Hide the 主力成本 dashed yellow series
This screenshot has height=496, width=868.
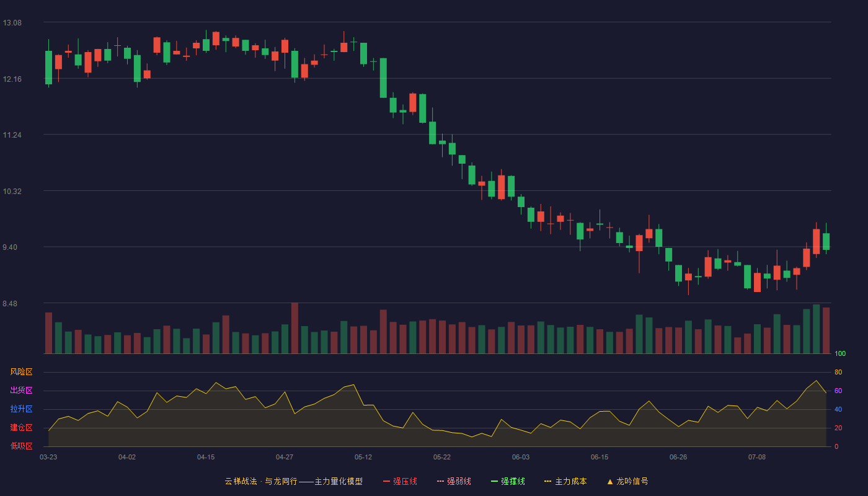(x=565, y=481)
